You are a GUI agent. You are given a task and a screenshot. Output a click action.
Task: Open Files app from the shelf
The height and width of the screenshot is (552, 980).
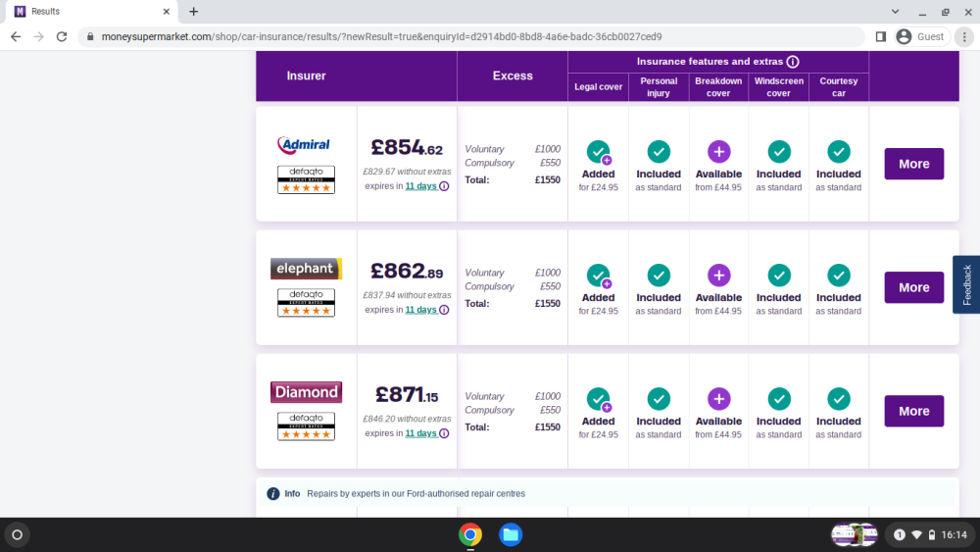[x=511, y=535]
